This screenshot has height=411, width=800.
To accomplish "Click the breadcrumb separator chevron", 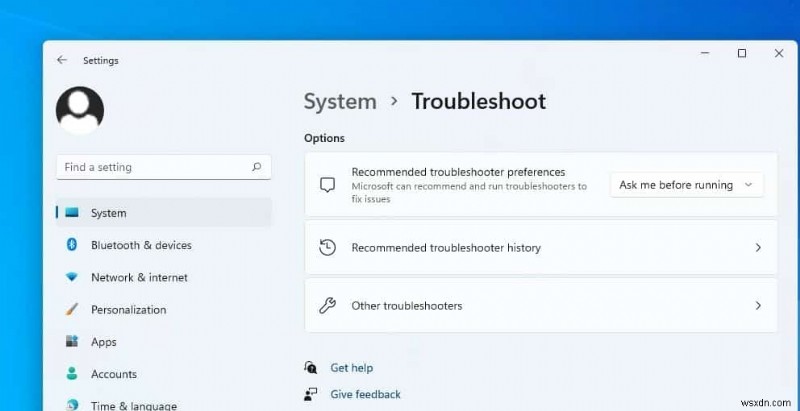I will click(x=394, y=101).
